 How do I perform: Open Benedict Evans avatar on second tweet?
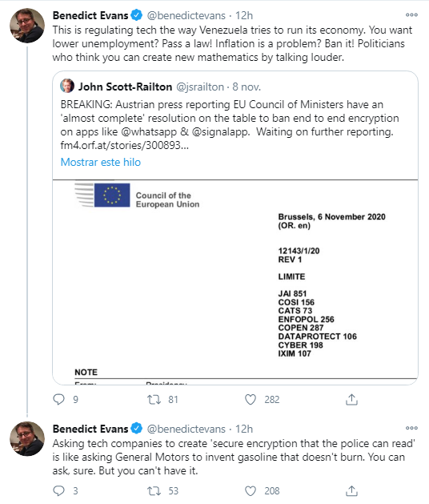(27, 439)
